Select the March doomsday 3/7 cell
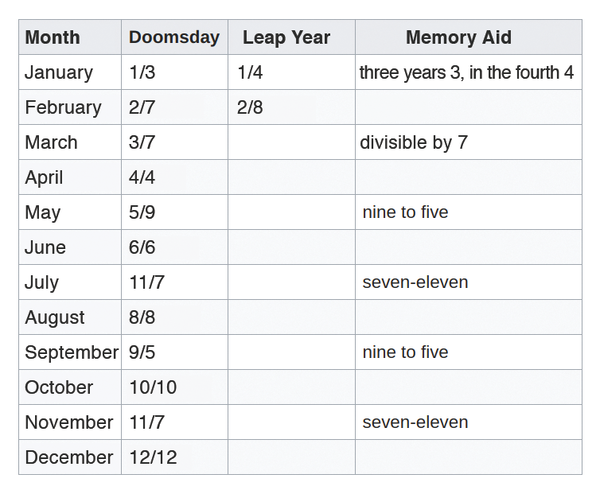600x494 pixels. (142, 143)
